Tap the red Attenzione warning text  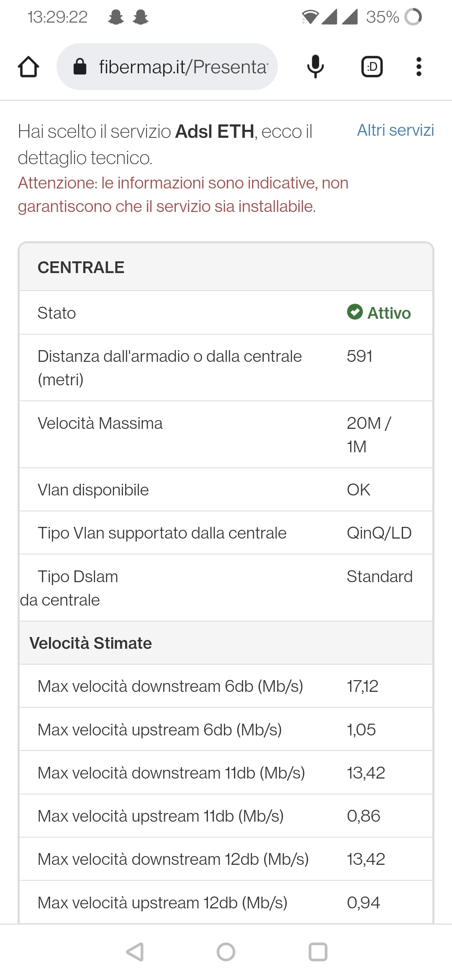pos(183,195)
